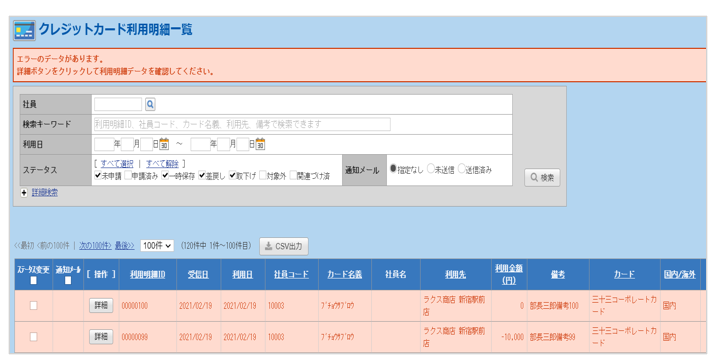Click the CSV出力 export button
Image resolution: width=715 pixels, height=360 pixels.
(x=284, y=246)
